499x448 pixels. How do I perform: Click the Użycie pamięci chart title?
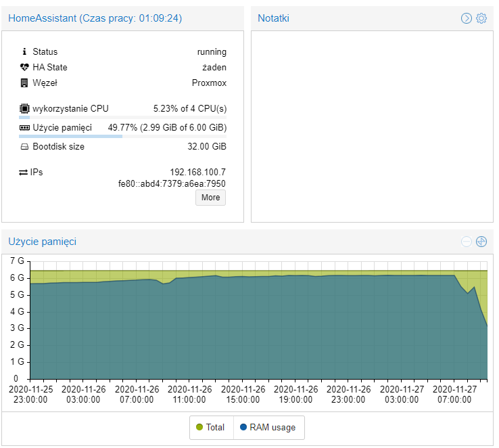point(43,242)
